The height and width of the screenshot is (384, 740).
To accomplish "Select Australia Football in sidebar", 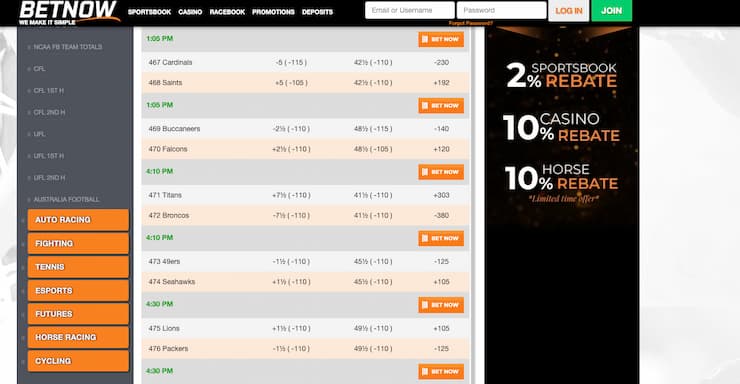I will coord(66,199).
